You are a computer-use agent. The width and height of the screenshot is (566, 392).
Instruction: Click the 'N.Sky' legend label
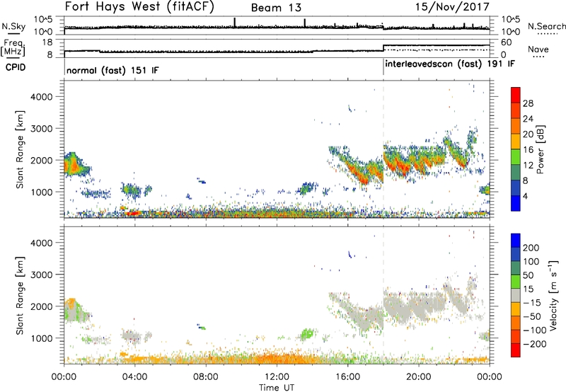pyautogui.click(x=13, y=26)
